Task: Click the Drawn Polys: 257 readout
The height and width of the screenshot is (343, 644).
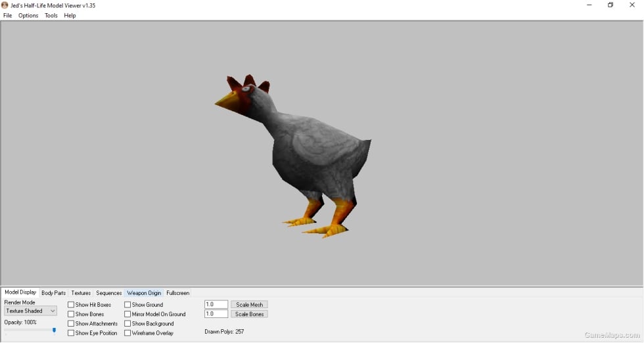Action: 224,331
